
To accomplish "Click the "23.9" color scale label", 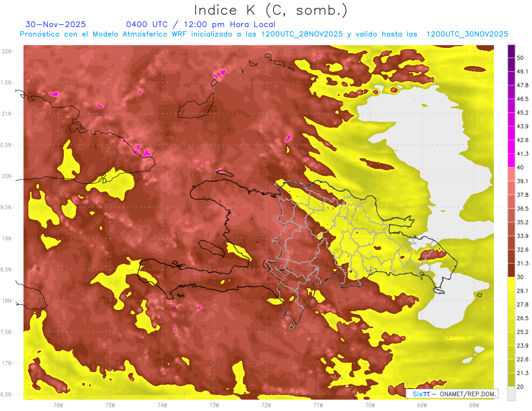I will click(523, 346).
